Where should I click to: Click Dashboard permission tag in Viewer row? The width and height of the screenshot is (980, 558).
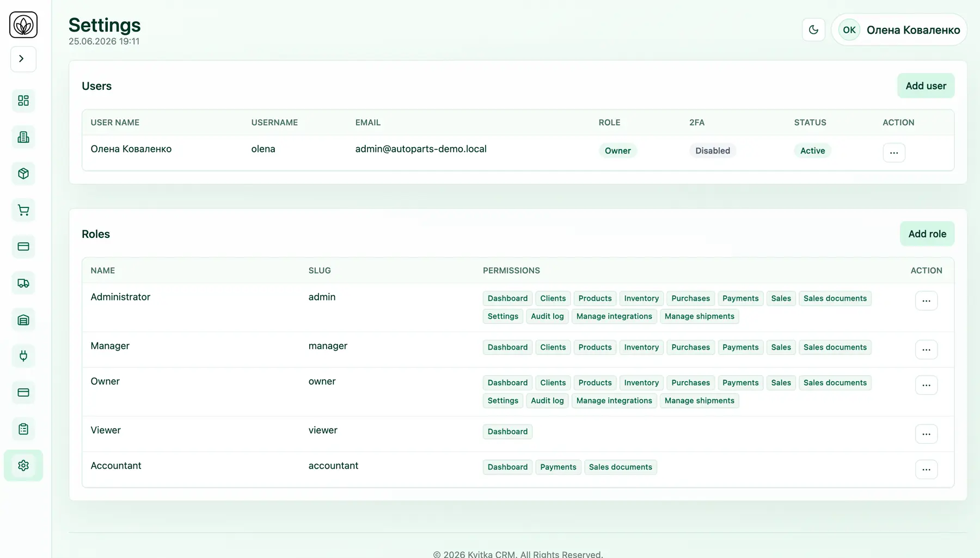coord(507,432)
